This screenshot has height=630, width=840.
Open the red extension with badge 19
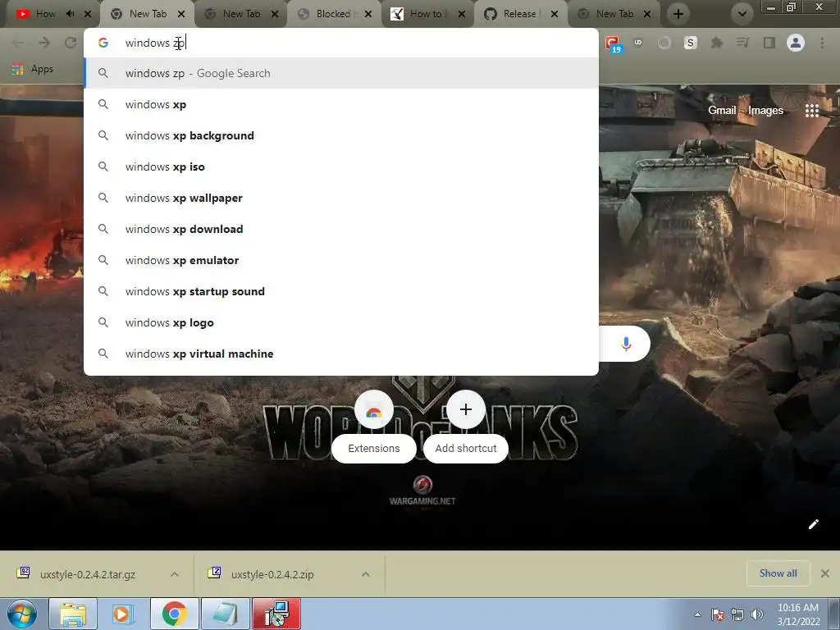(613, 43)
